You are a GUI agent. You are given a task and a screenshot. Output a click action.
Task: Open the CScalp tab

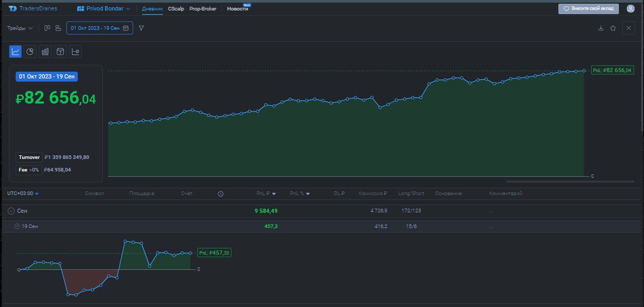pos(176,9)
